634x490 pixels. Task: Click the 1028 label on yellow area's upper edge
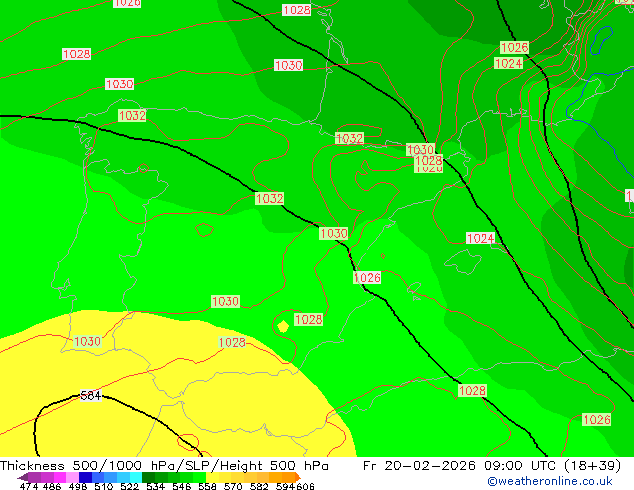point(232,342)
